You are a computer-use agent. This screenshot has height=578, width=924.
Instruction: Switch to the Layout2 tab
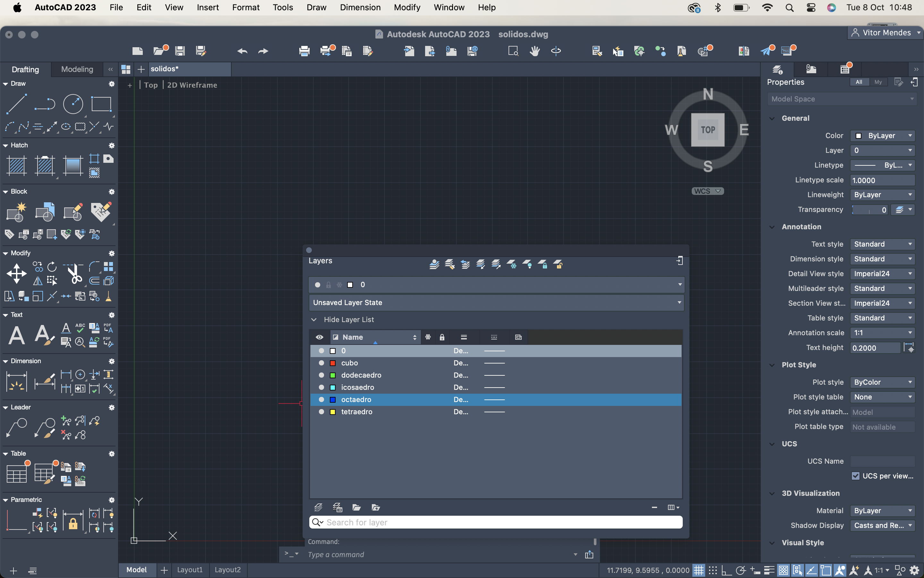point(227,570)
